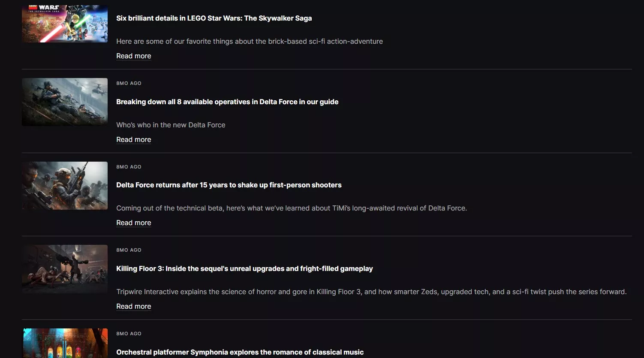Screen dimensions: 644x358
Task: Click the 'Coming out of the technical beta' summary
Action: [x=292, y=208]
